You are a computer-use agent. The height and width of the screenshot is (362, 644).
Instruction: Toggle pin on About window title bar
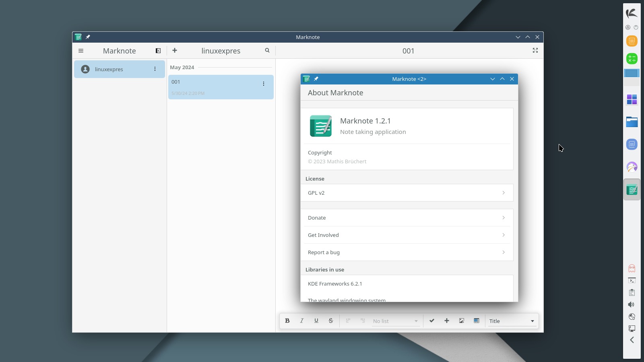tap(316, 79)
